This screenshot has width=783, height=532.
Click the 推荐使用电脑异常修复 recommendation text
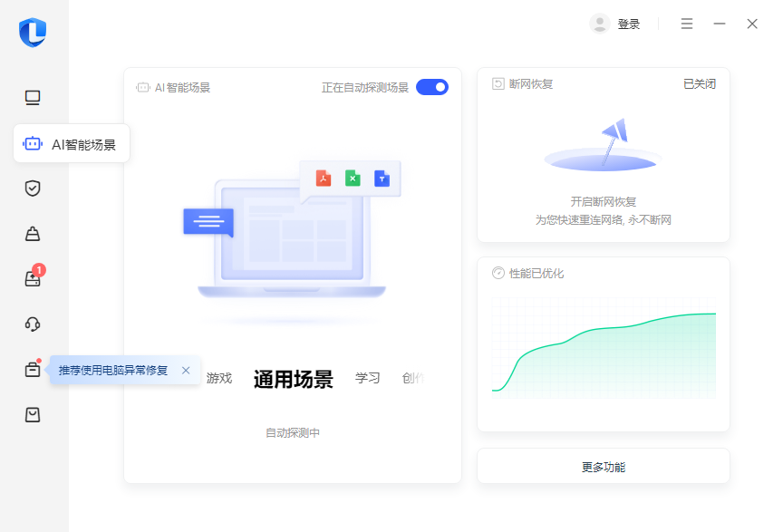[113, 371]
